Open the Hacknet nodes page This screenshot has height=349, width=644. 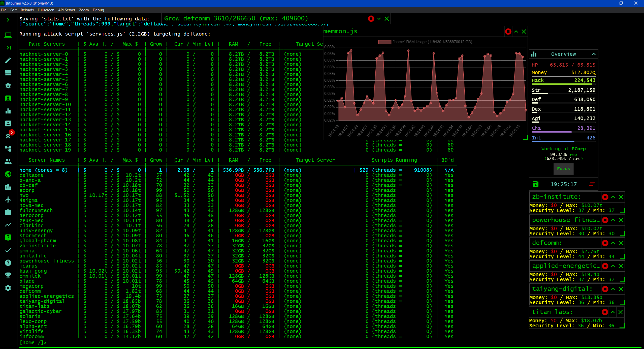[x=8, y=149]
